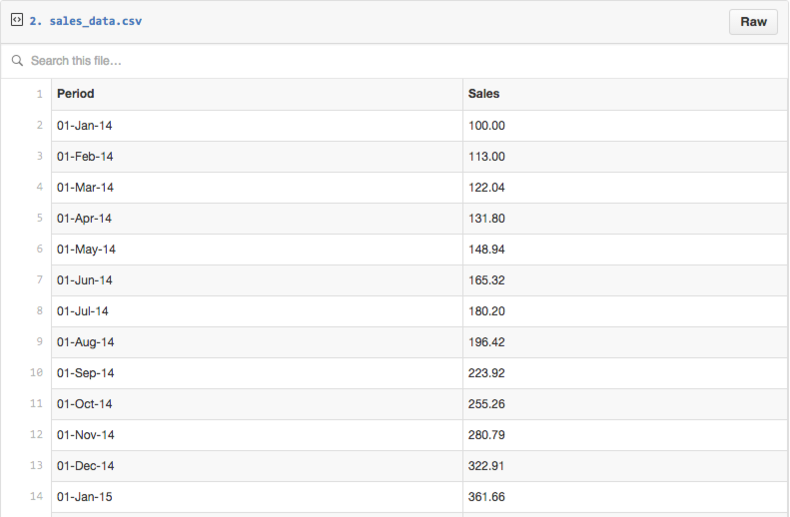Click the 113.00 sales value
This screenshot has height=517, width=790.
487,157
